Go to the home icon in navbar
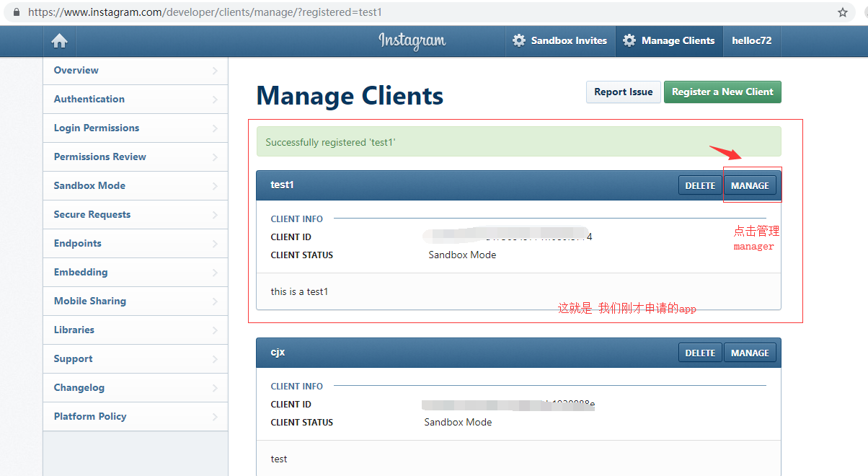Viewport: 868px width, 476px height. click(x=60, y=41)
